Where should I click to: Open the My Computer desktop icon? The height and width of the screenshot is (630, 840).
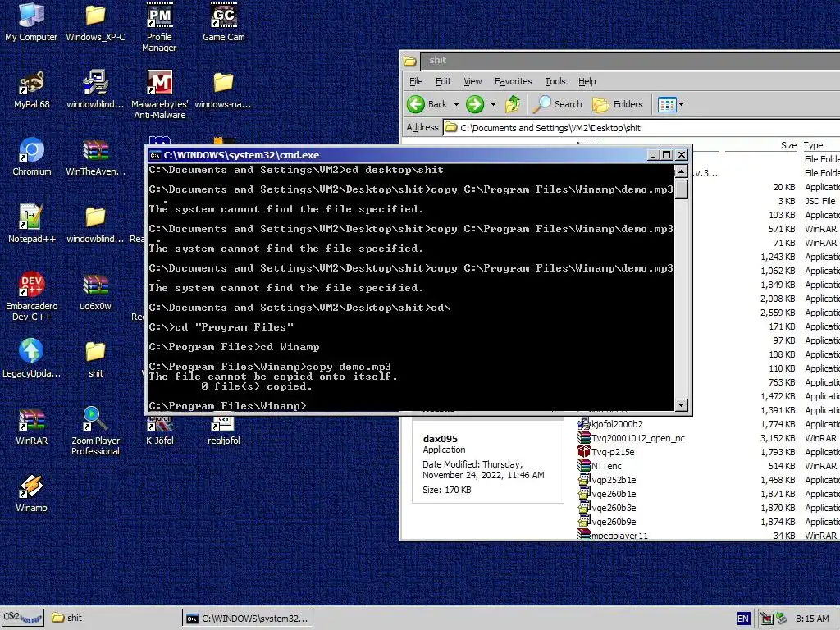point(31,22)
